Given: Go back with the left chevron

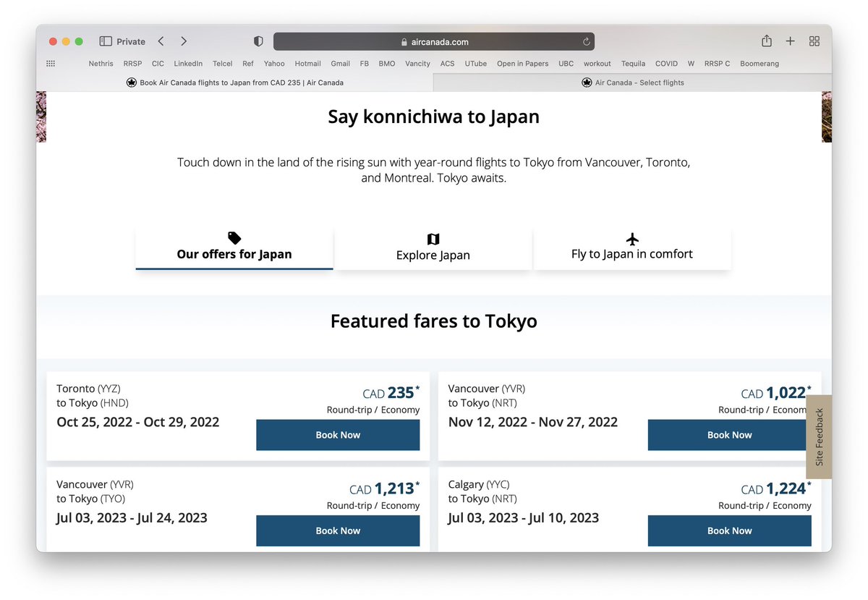Looking at the screenshot, I should coord(161,41).
